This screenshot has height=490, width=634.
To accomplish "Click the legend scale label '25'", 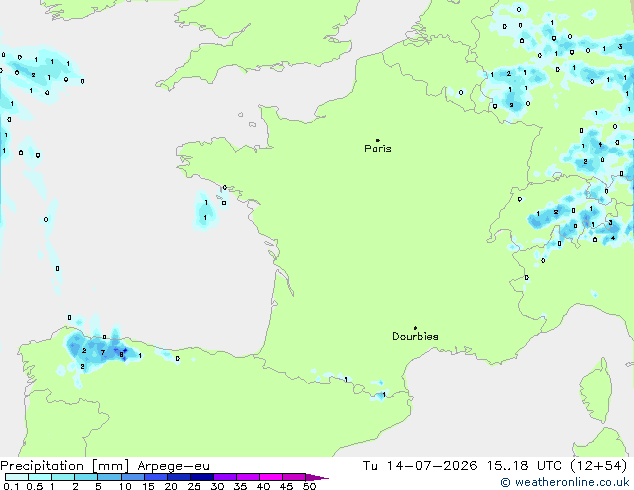I will coord(194,486).
